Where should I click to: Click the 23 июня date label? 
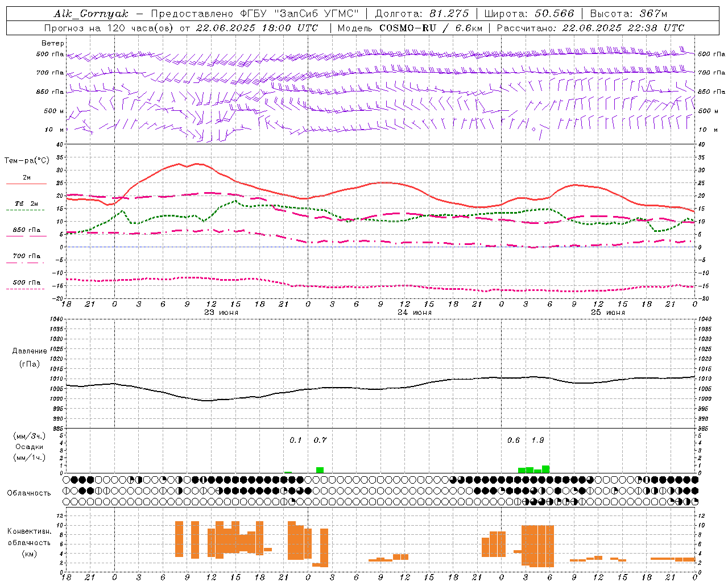pos(221,313)
